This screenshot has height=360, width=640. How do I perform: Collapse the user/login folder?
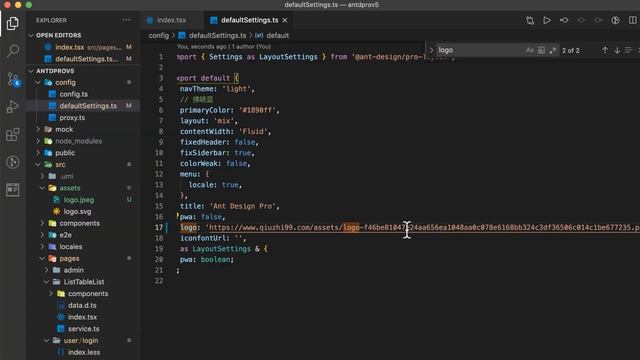47,341
